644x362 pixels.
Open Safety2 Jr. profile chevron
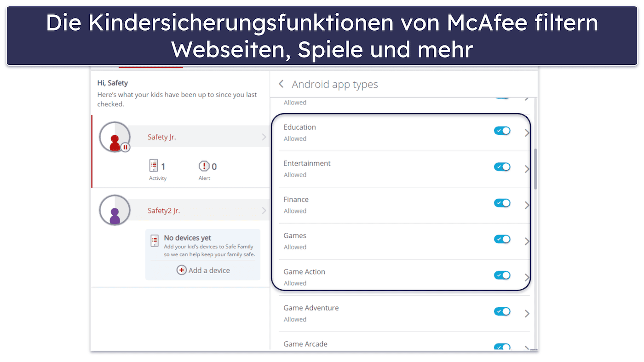[264, 211]
